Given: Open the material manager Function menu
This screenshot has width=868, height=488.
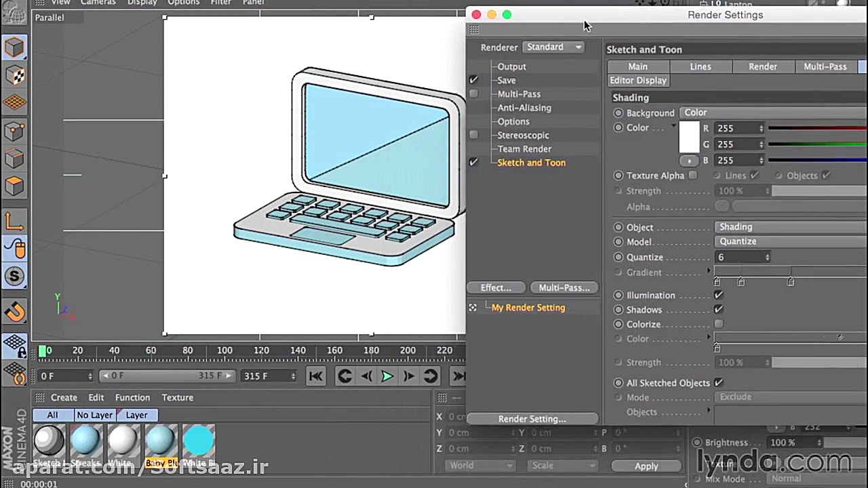Looking at the screenshot, I should click(132, 398).
